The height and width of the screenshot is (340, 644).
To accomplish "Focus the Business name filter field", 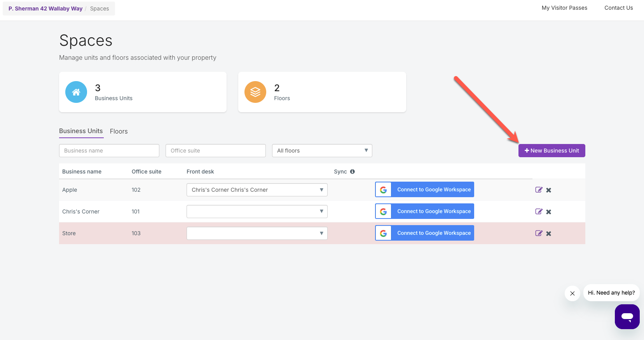I will coord(109,151).
